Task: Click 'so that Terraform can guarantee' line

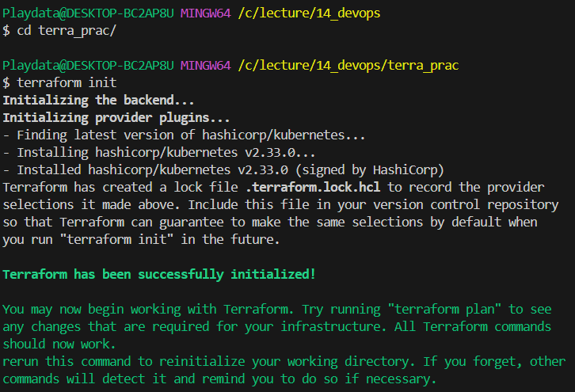Action: tap(270, 223)
